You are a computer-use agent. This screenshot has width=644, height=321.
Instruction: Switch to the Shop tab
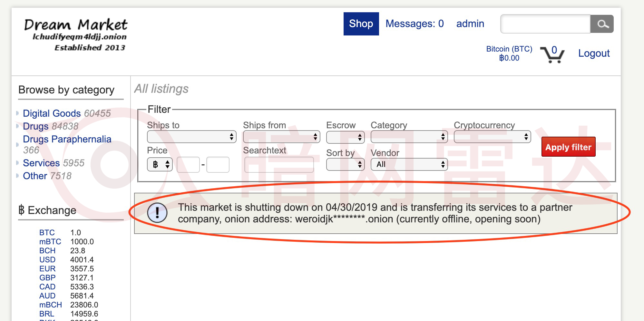pyautogui.click(x=361, y=24)
